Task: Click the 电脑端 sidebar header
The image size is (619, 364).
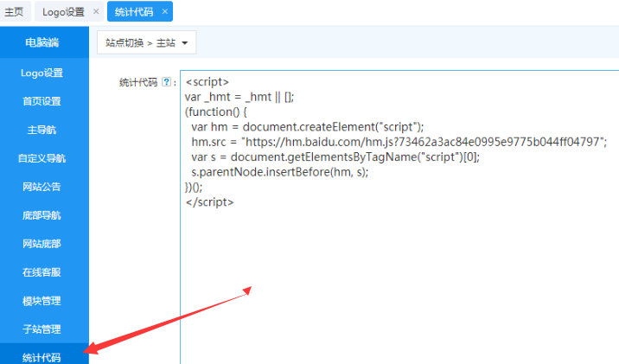Action: 43,42
